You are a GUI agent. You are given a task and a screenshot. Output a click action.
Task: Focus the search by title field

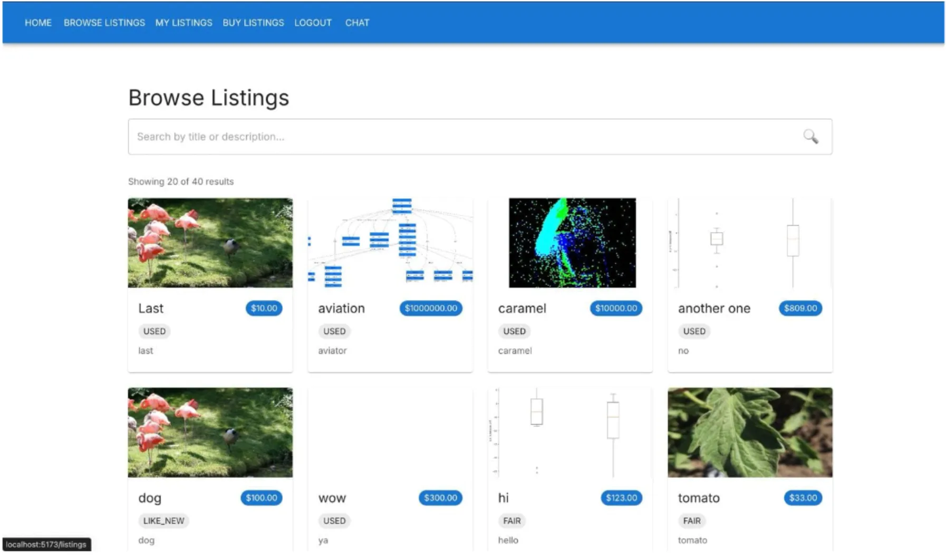(x=464, y=137)
